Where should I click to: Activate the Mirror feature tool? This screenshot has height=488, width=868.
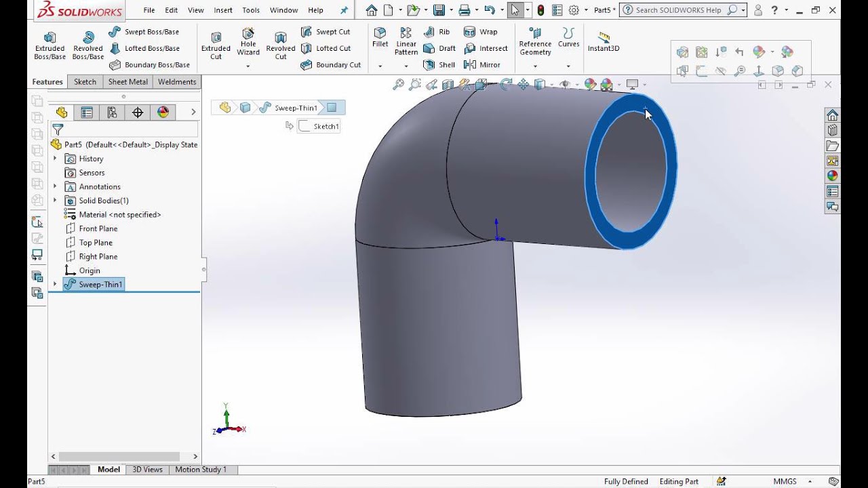481,65
